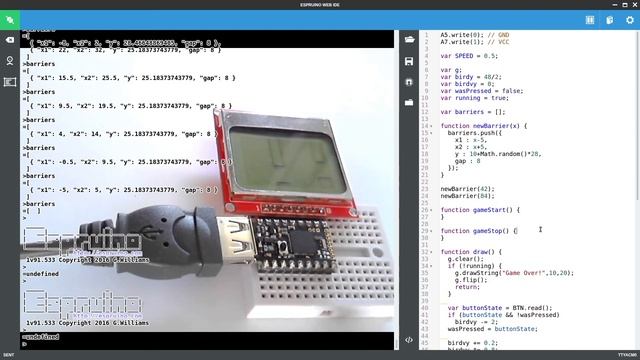
Task: Click terminal output with "x1": -5, "x2": 5
Action: [124, 190]
